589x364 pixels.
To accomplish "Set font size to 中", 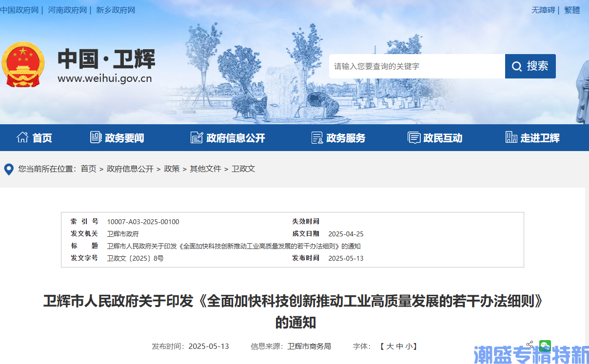I will [400, 346].
